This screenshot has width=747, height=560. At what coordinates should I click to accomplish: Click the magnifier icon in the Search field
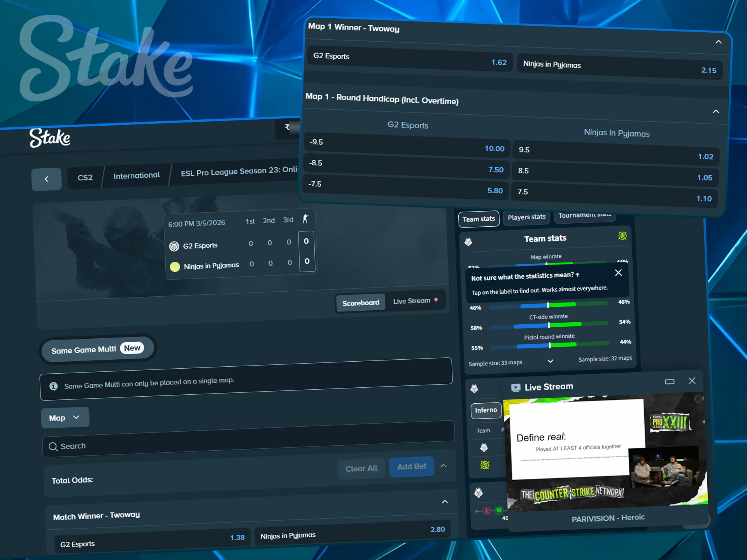click(53, 446)
